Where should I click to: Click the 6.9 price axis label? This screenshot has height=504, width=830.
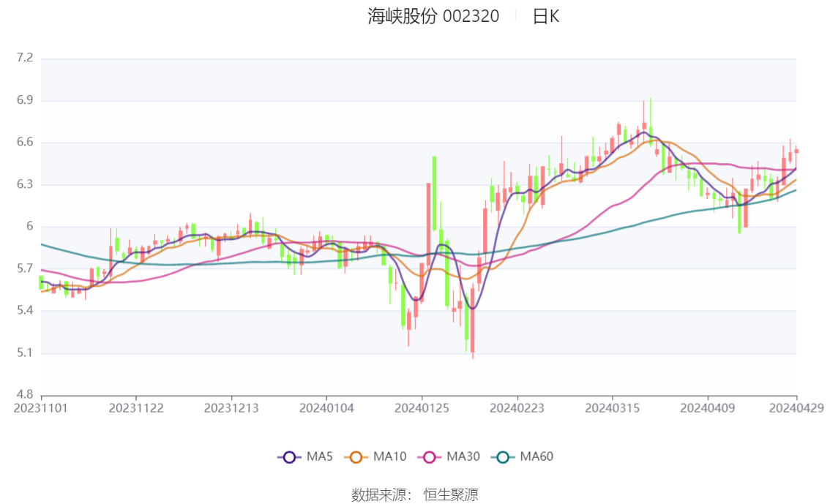(x=25, y=100)
